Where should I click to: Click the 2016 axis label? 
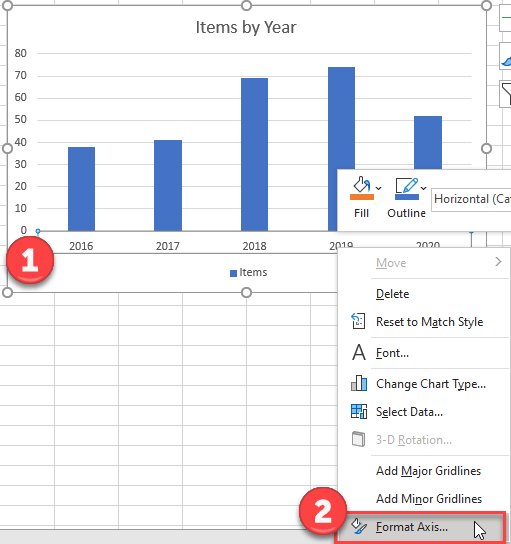pyautogui.click(x=81, y=246)
